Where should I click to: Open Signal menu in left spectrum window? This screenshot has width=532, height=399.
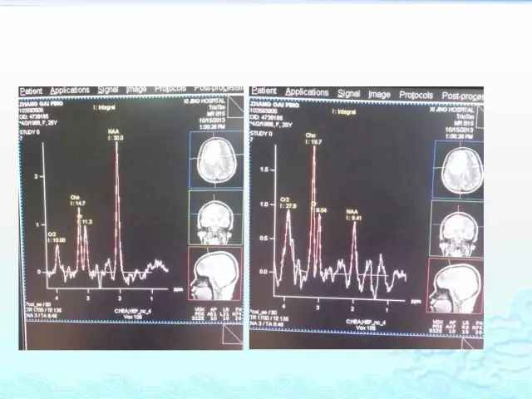[x=108, y=90]
